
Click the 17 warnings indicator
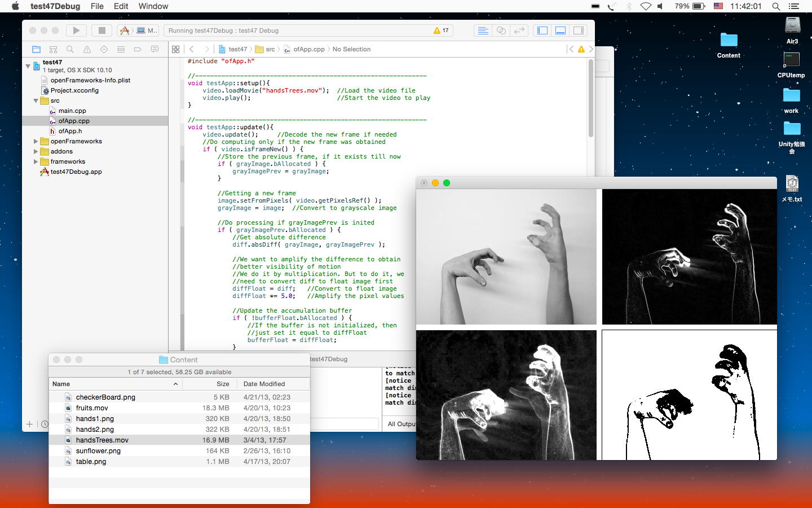[x=441, y=30]
